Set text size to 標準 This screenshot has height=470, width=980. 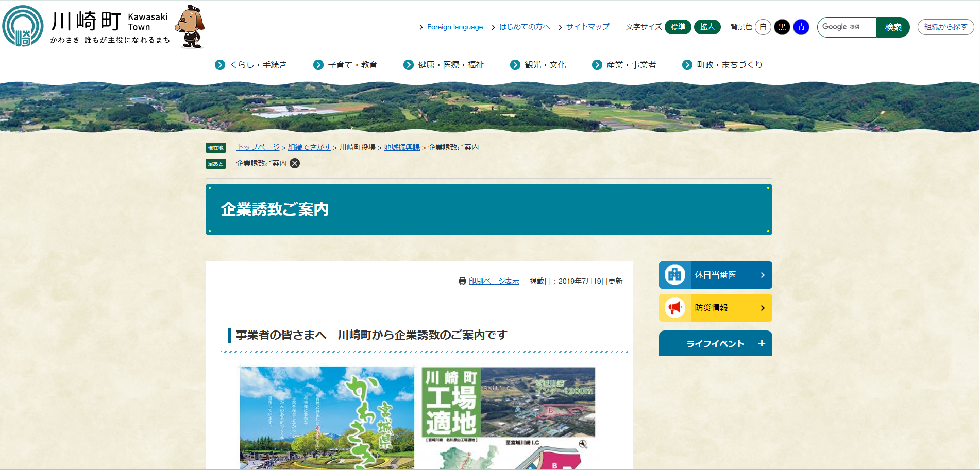tap(678, 27)
